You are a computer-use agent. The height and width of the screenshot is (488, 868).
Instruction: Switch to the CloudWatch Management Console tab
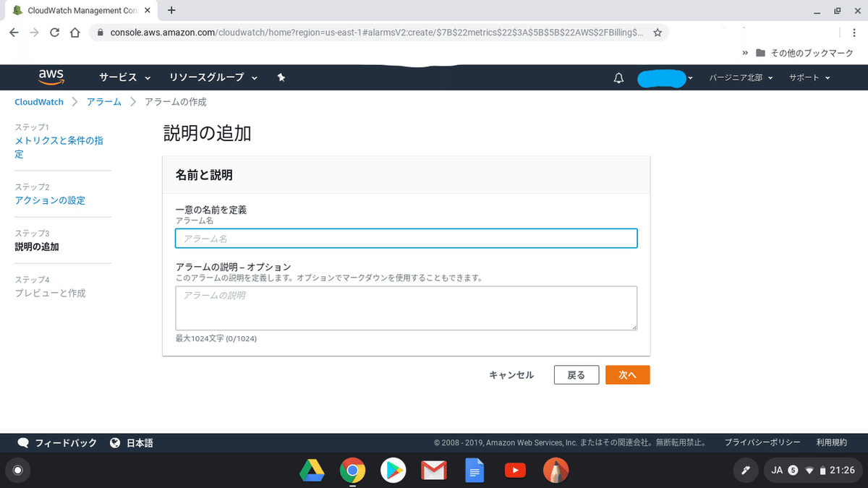[80, 10]
